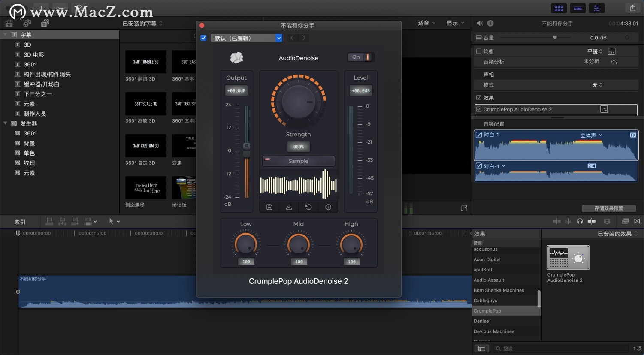Screen dimensions: 644x355
Task: Uncheck the first 对白-1 stereo component
Action: 479,135
